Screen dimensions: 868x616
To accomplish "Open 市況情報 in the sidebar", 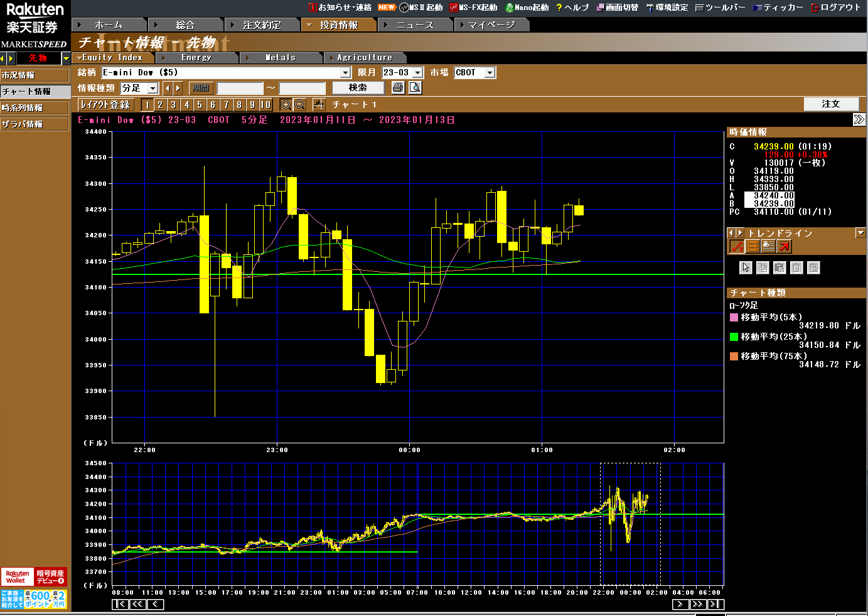I will (35, 75).
